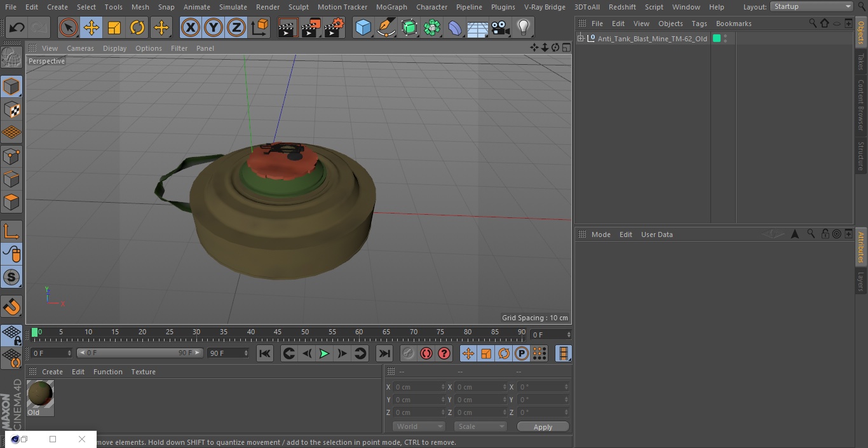Click the Go to Start button
The width and height of the screenshot is (868, 448).
[x=265, y=353]
